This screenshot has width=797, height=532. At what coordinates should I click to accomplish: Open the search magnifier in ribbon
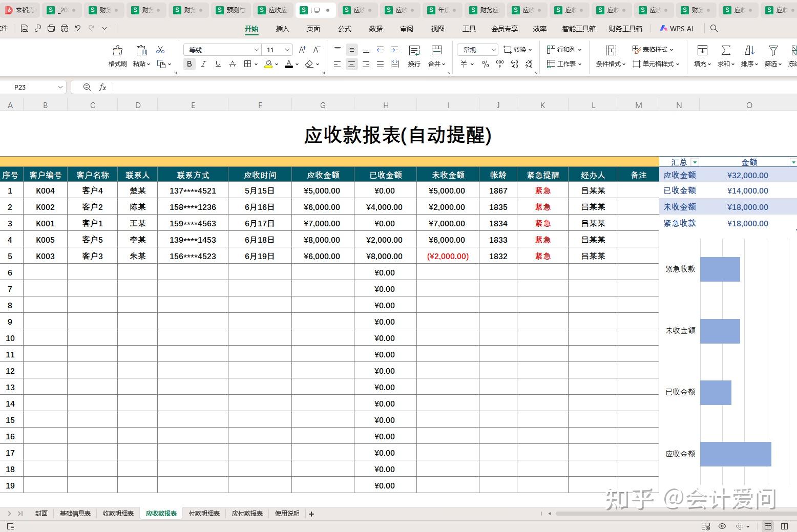coord(714,29)
